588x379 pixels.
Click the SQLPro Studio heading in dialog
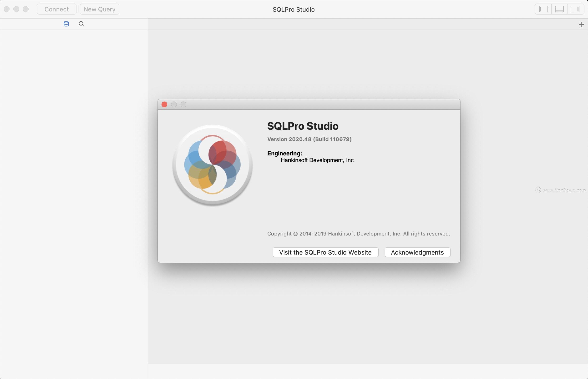coord(303,126)
